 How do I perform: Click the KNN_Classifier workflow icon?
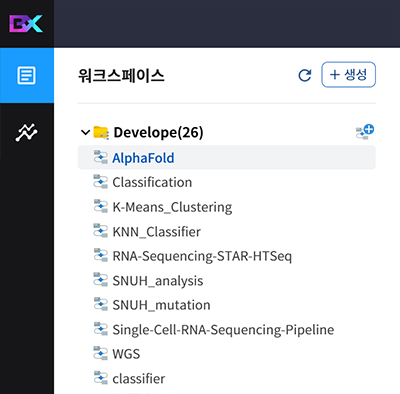(x=100, y=231)
